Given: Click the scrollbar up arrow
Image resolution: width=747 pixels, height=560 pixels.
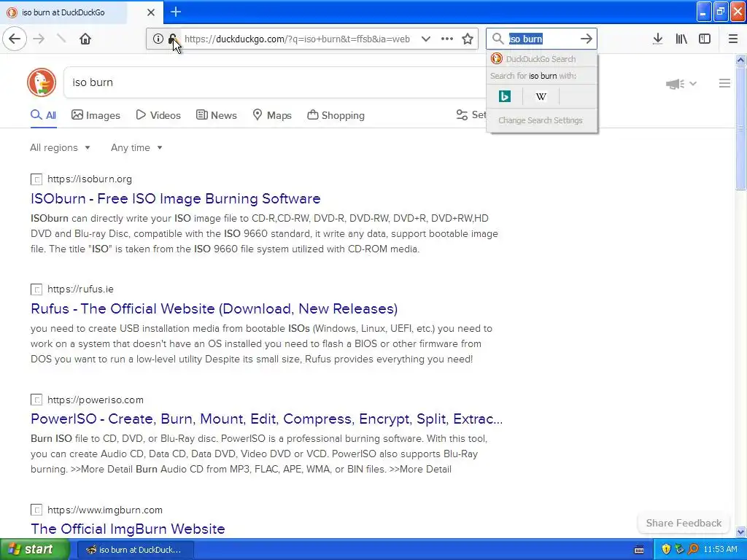Looking at the screenshot, I should point(741,60).
